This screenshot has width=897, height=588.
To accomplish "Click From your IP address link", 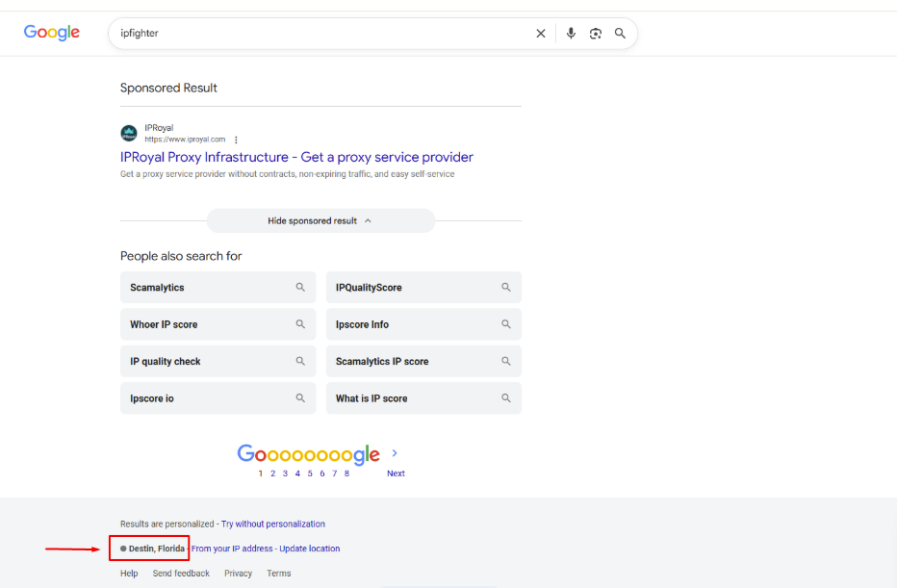I will (232, 549).
